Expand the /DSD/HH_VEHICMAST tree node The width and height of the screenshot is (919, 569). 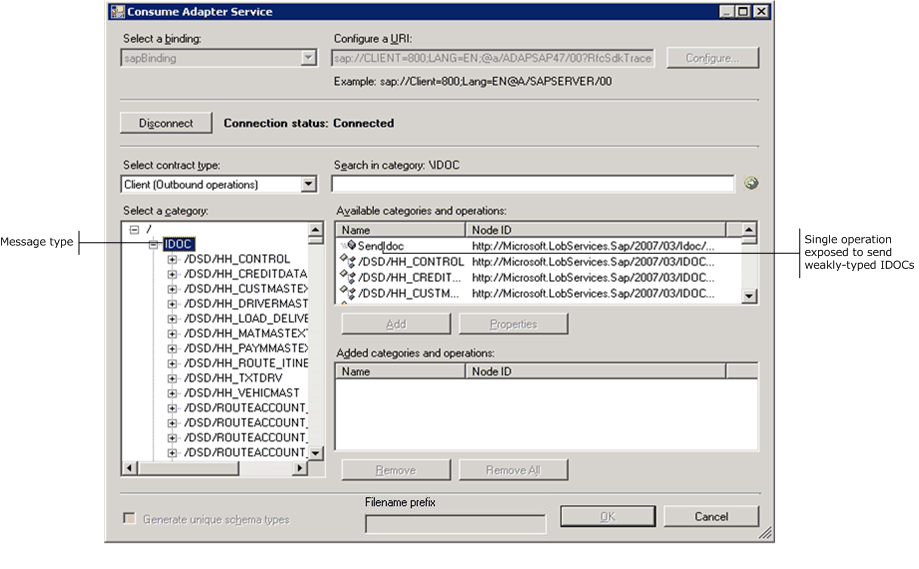coord(172,393)
